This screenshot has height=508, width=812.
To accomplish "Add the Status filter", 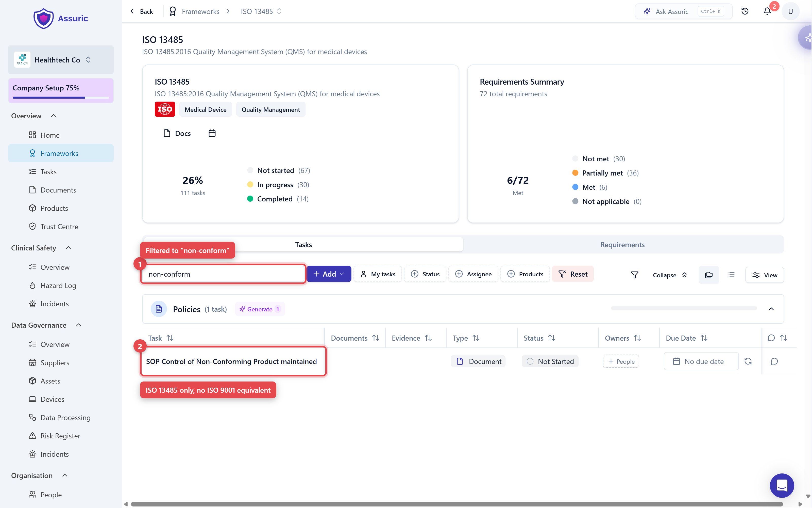I will tap(425, 274).
